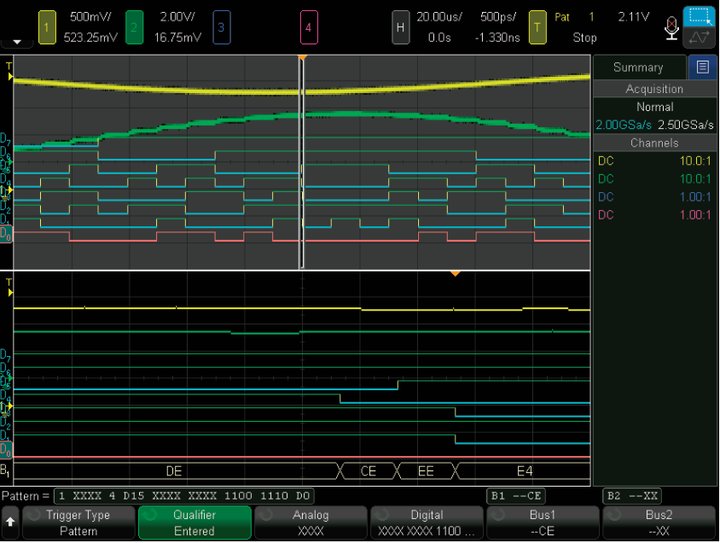Select the Qualifier Entered softkey
This screenshot has width=720, height=543.
point(195,523)
